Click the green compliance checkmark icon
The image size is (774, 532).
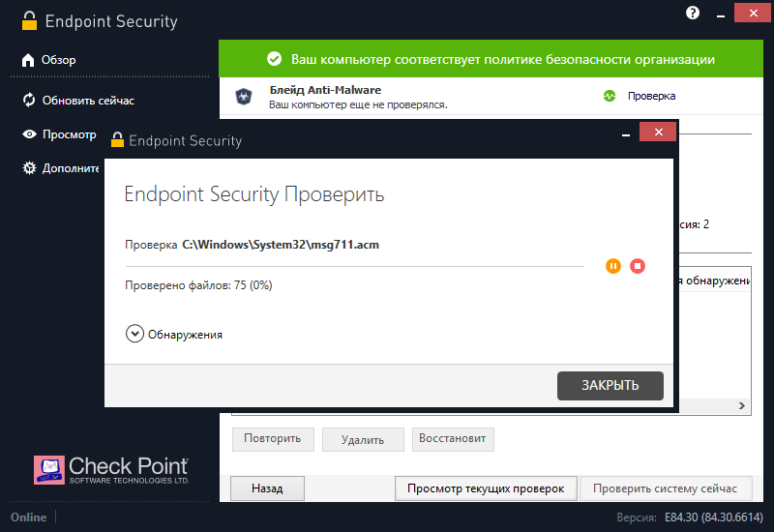274,59
